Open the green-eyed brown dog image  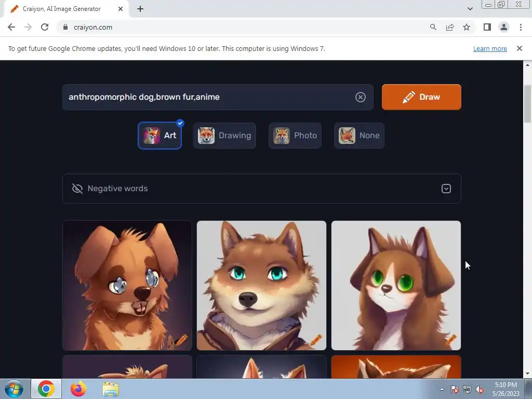396,285
